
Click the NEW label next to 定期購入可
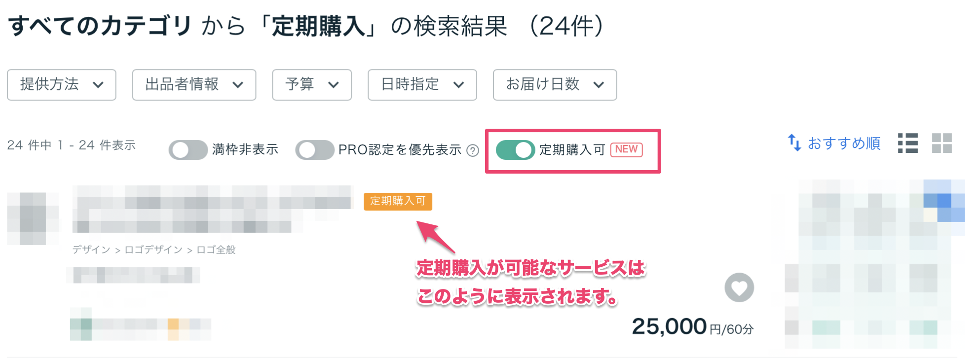click(626, 149)
